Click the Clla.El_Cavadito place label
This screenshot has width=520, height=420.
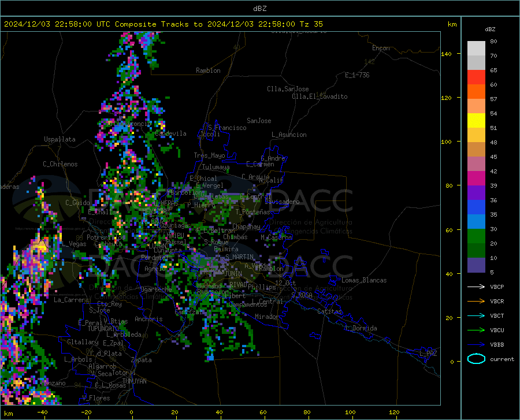(320, 96)
